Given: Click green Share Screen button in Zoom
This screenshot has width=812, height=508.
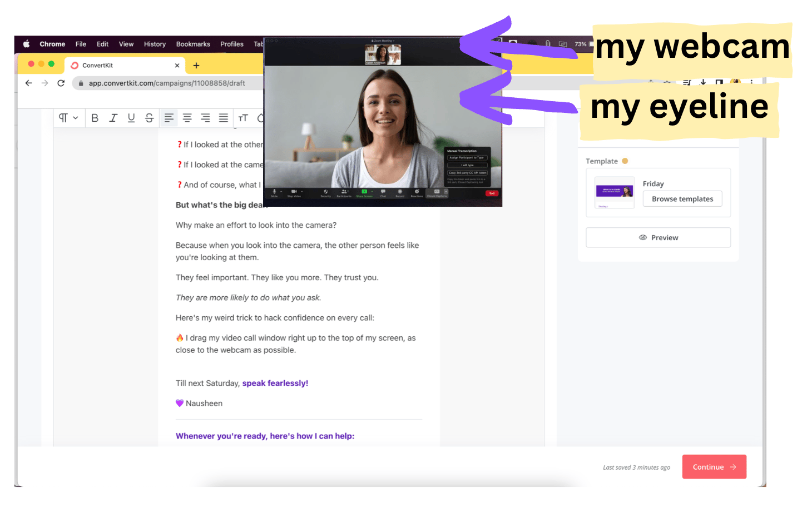Looking at the screenshot, I should [364, 193].
